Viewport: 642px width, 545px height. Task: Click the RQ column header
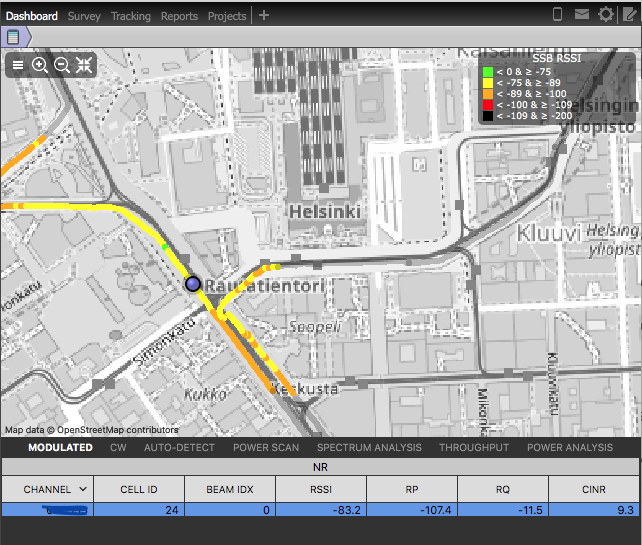coord(503,489)
